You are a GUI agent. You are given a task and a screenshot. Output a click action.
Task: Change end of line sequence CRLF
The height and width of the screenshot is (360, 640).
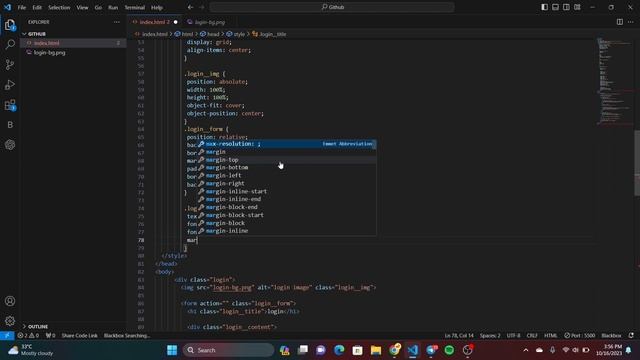tap(532, 336)
